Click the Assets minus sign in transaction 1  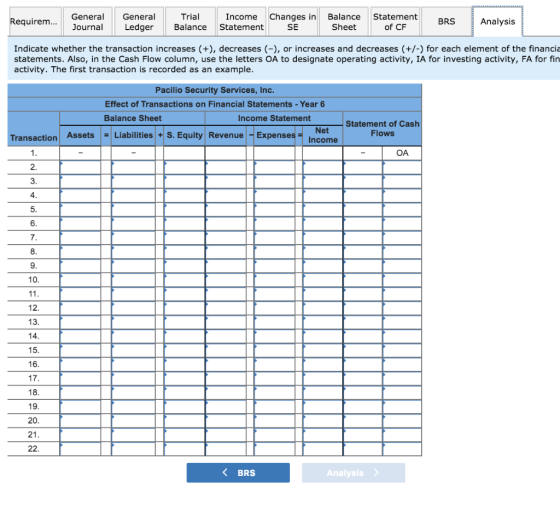point(80,153)
